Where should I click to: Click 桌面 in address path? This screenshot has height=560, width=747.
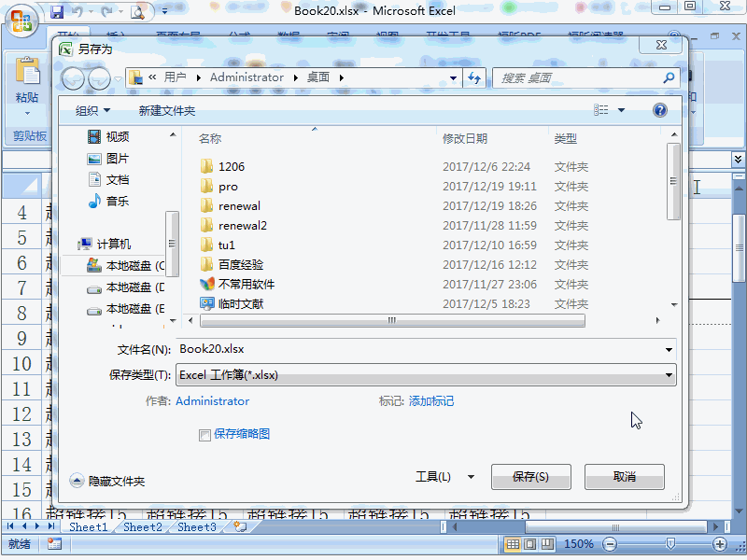point(318,77)
